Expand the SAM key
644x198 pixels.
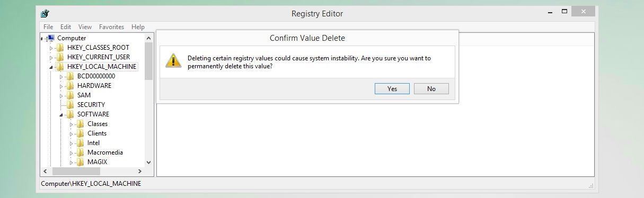coord(61,96)
